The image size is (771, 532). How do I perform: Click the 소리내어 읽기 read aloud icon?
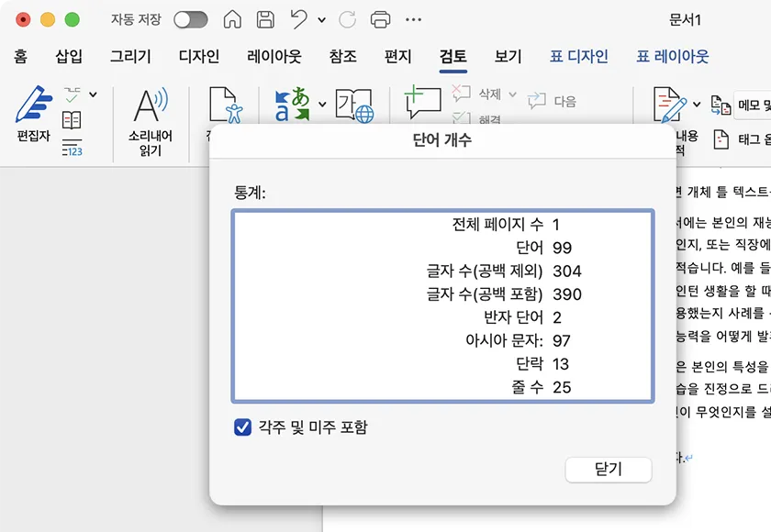[x=151, y=105]
